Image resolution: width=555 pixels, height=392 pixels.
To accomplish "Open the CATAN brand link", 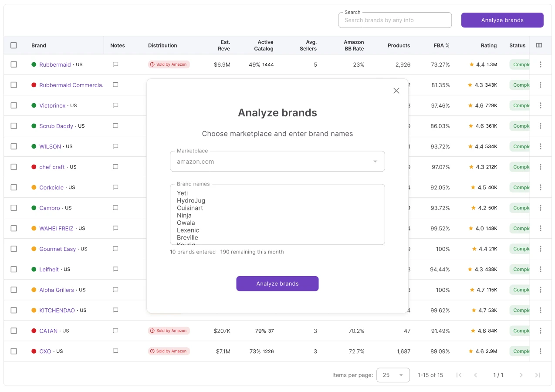I will point(48,331).
